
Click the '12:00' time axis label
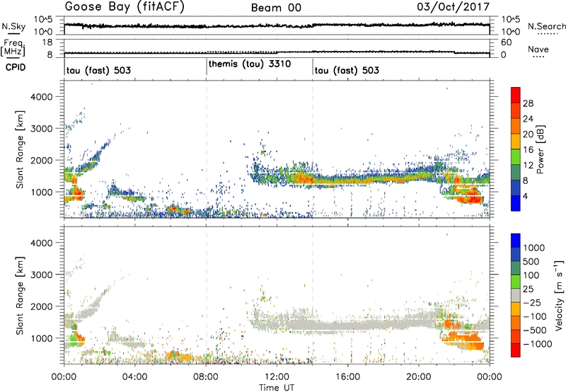tap(277, 377)
